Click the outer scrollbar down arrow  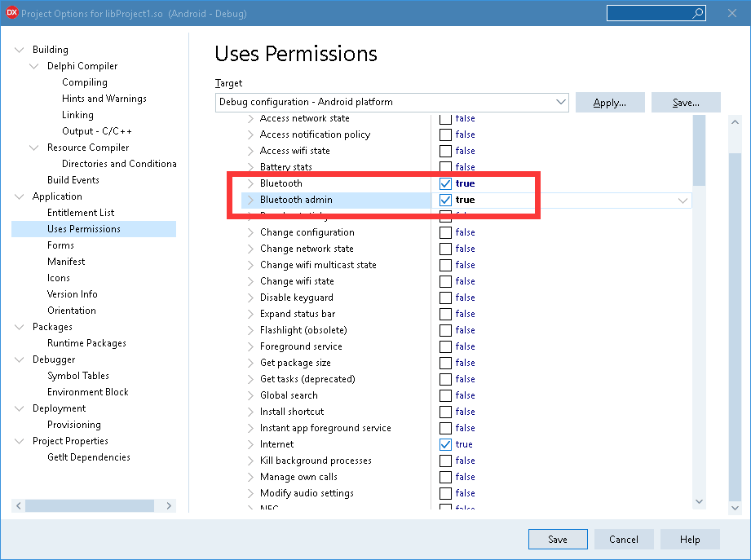pyautogui.click(x=735, y=507)
